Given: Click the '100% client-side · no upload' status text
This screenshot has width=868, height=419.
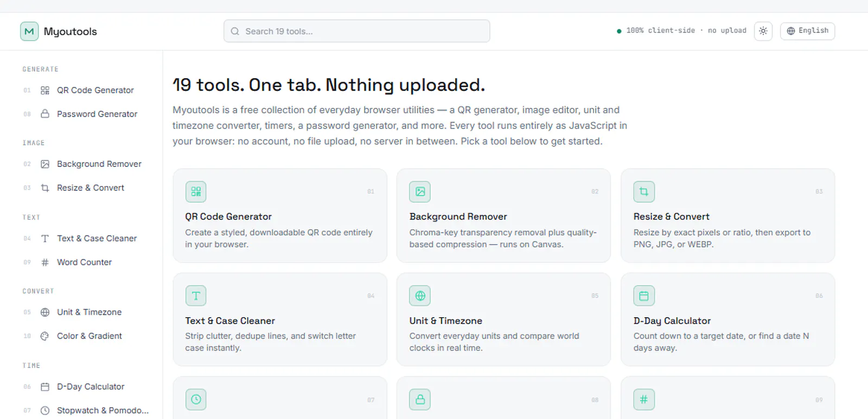Looking at the screenshot, I should click(686, 31).
